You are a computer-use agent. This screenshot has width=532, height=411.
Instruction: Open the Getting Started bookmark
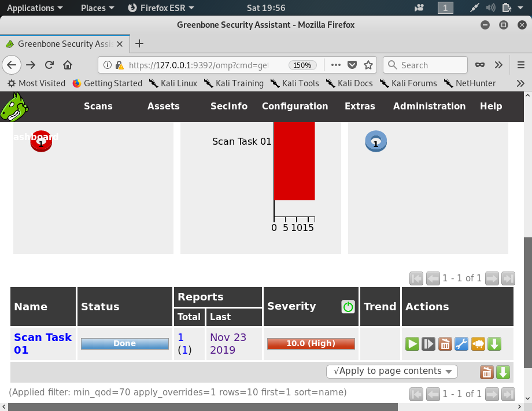[108, 83]
